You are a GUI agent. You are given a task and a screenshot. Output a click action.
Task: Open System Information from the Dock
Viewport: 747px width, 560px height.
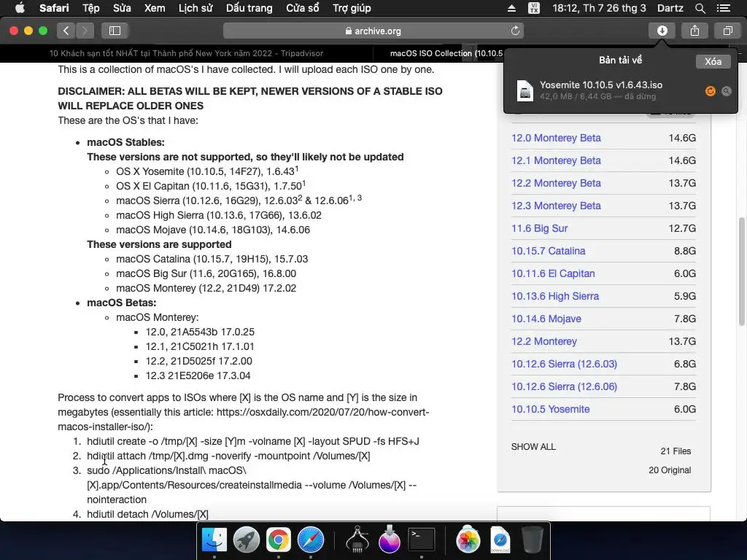[357, 540]
